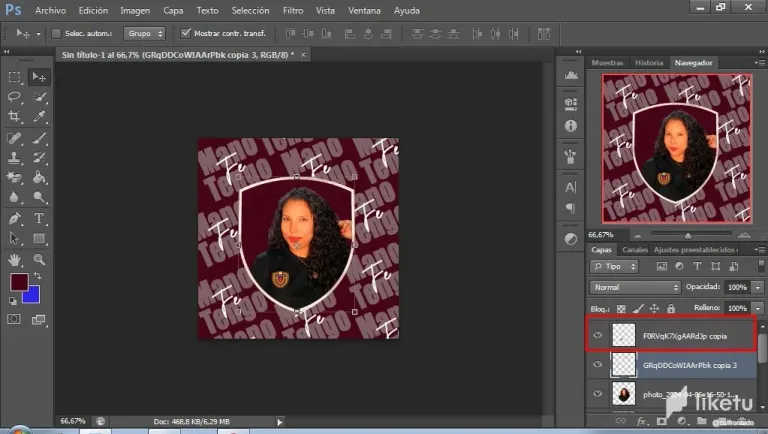Open the Archivo menu
The height and width of the screenshot is (434, 768).
(x=50, y=10)
